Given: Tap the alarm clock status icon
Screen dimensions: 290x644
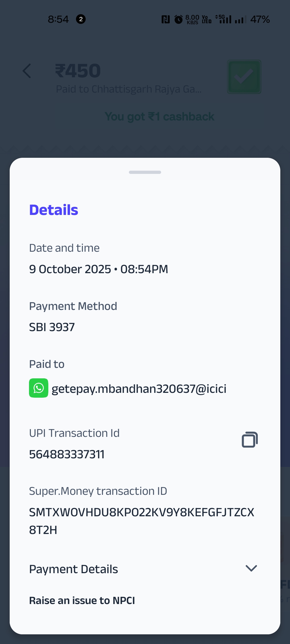Looking at the screenshot, I should coord(178,19).
